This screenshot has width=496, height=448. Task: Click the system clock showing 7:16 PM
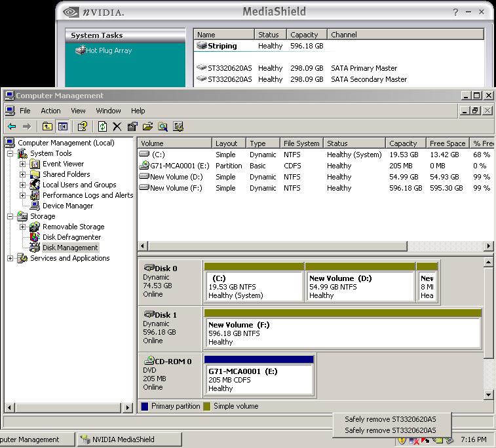[x=474, y=439]
